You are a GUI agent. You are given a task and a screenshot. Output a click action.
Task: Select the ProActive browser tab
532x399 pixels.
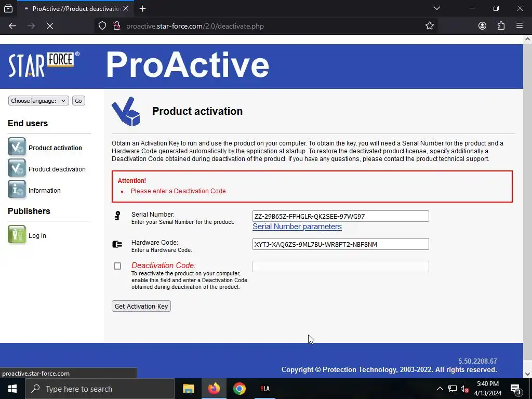pos(76,8)
